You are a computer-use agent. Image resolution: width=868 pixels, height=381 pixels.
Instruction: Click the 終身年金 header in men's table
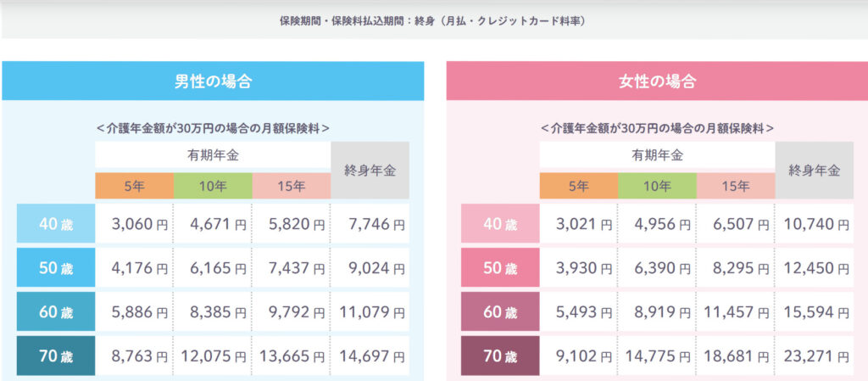tap(370, 171)
